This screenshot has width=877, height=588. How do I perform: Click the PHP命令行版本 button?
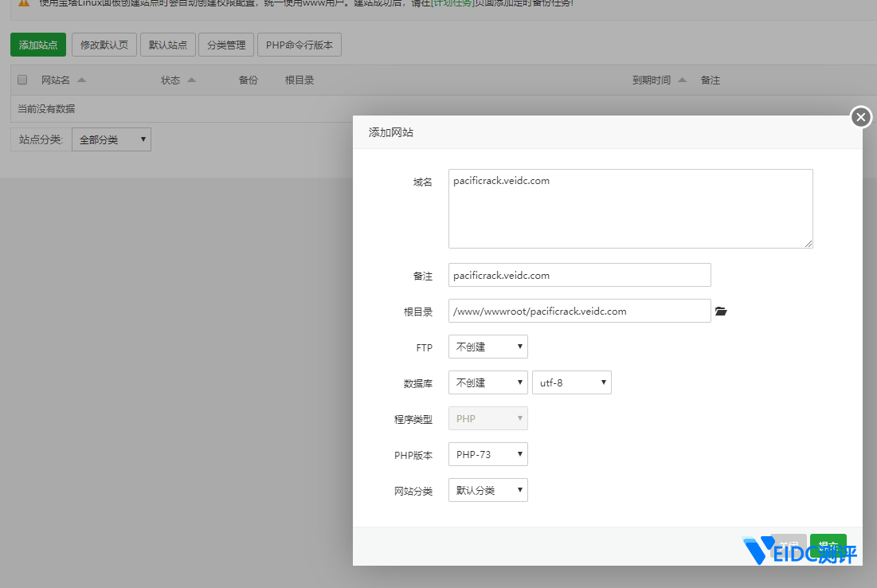[300, 45]
